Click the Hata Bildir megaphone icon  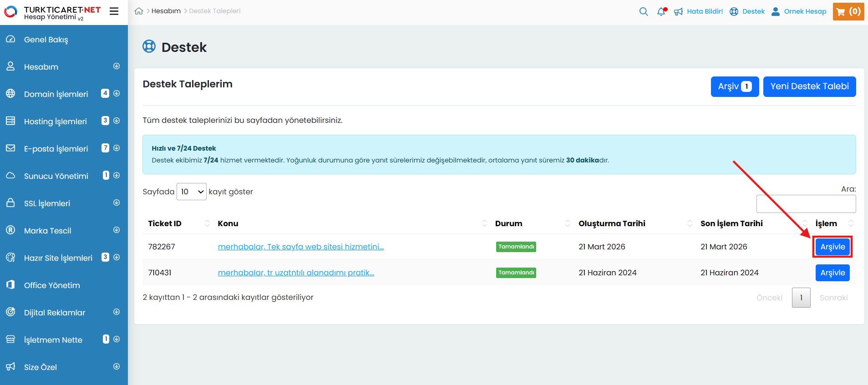point(678,11)
